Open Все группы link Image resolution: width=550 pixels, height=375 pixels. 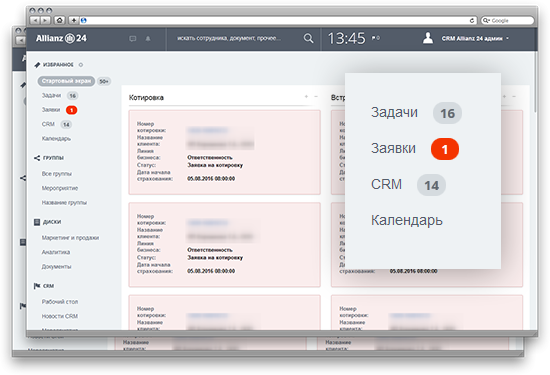[57, 174]
